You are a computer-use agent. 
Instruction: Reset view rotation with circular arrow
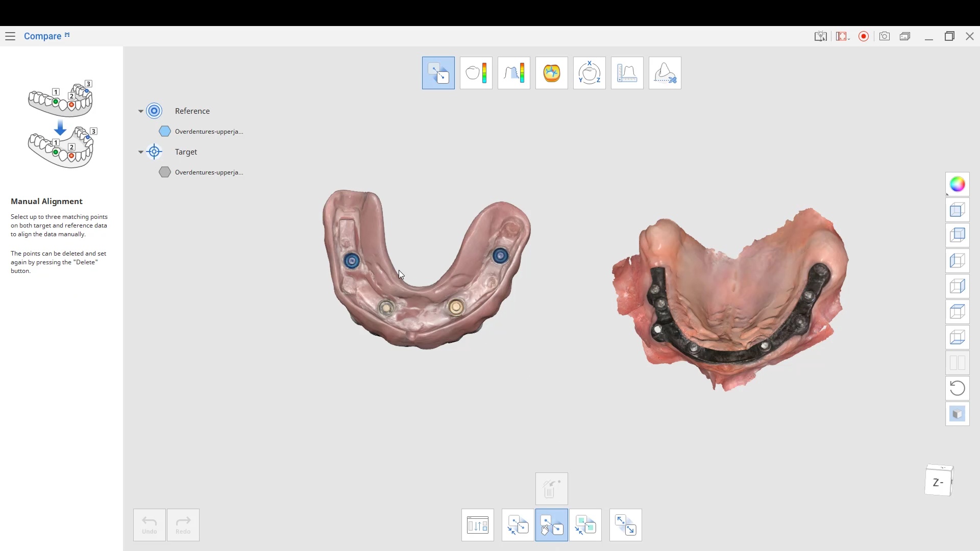(x=958, y=388)
